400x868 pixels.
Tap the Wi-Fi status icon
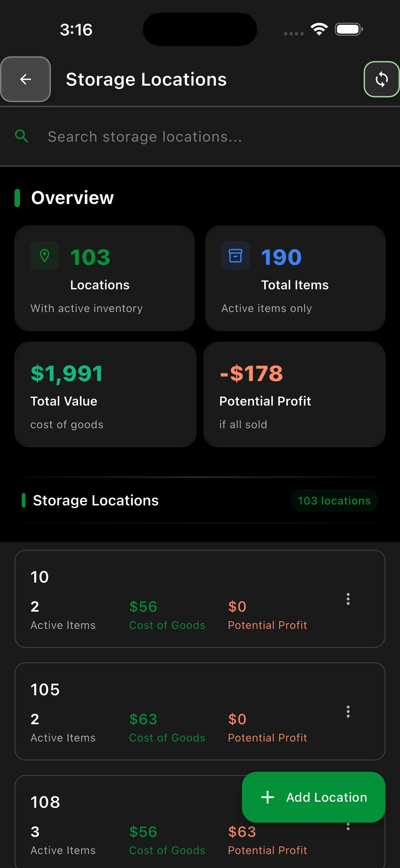[x=319, y=29]
